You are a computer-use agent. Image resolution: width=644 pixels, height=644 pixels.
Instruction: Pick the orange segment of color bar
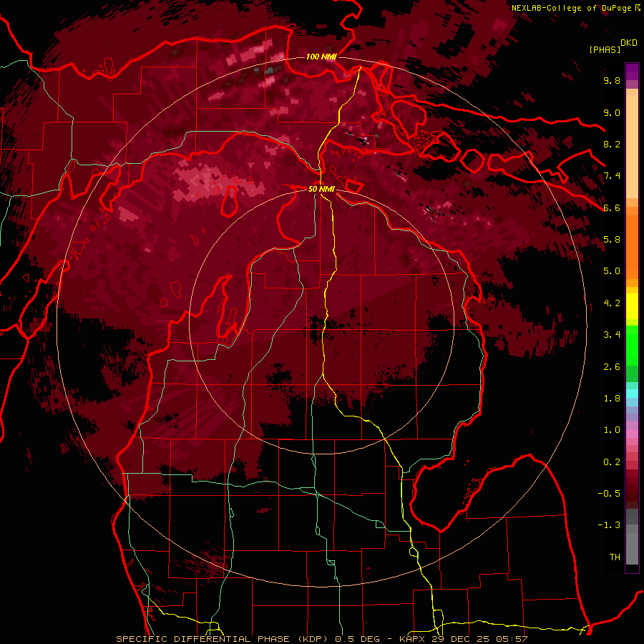pos(632,246)
